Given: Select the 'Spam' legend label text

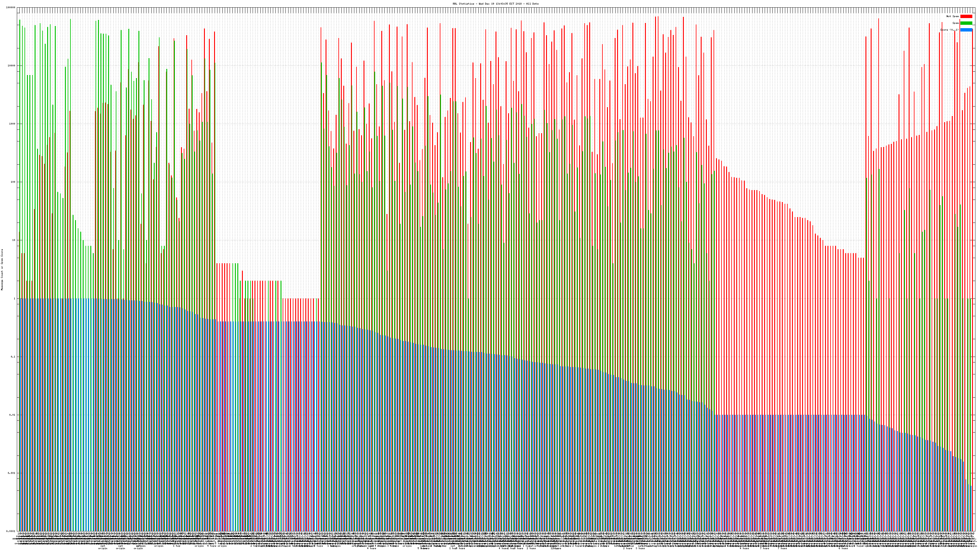Looking at the screenshot, I should pyautogui.click(x=956, y=23).
